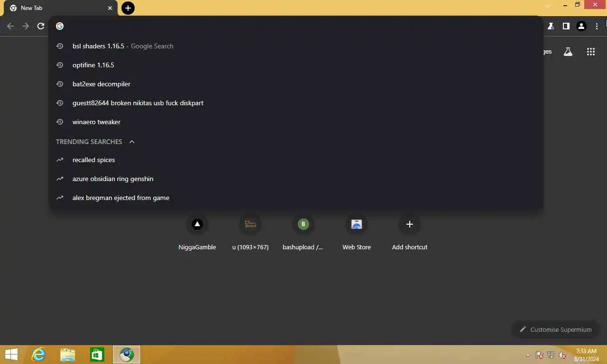Click the taskbar clock showing 7:33 AM
607x364 pixels.
point(587,355)
